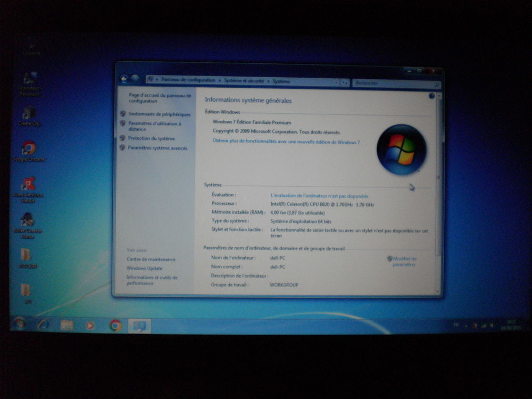Open Gestionnaire de périphériques
Screen dimensions: 532x399
pyautogui.click(x=159, y=114)
